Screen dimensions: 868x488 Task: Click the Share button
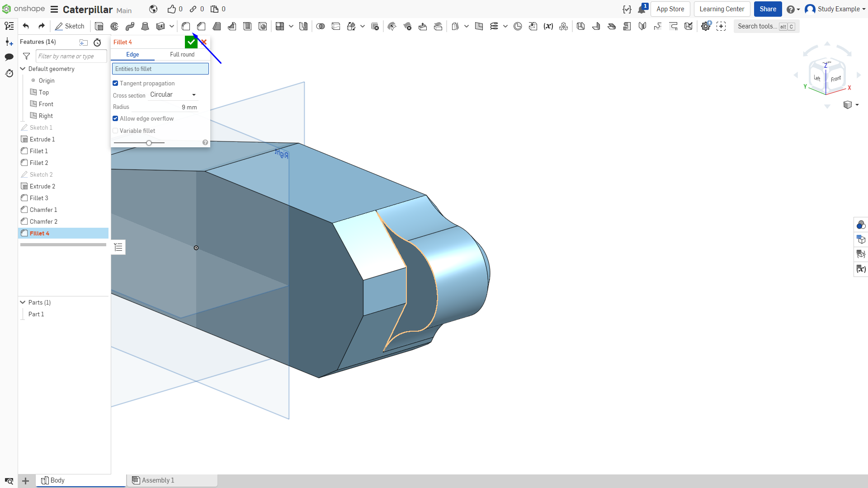(x=768, y=9)
